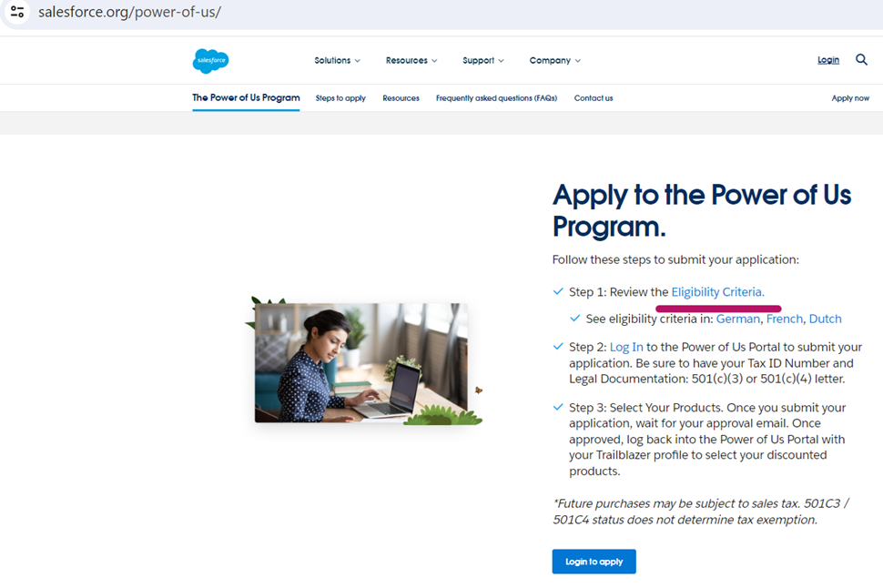883x588 pixels.
Task: Click the Log In link in Step 2
Action: (x=626, y=347)
